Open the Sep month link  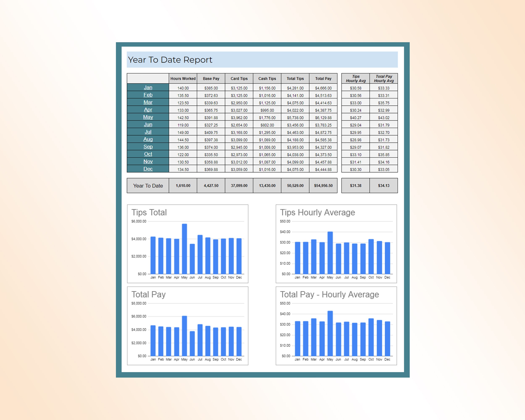click(148, 147)
